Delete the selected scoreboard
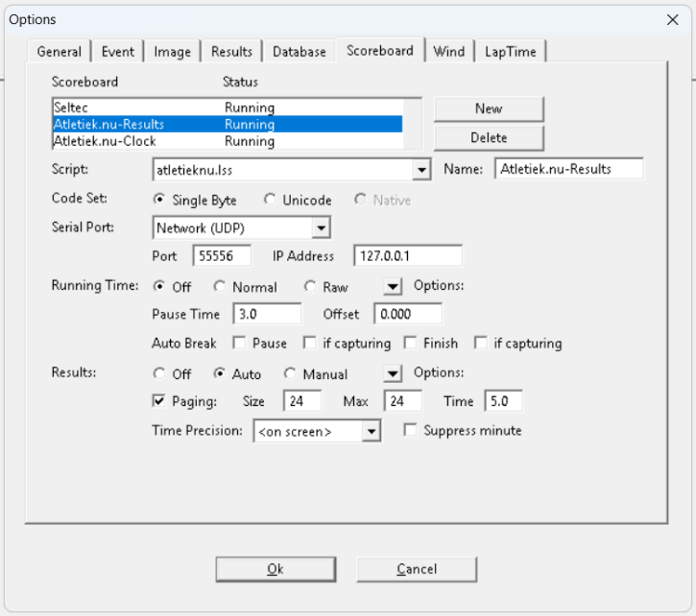The width and height of the screenshot is (696, 616). (488, 138)
